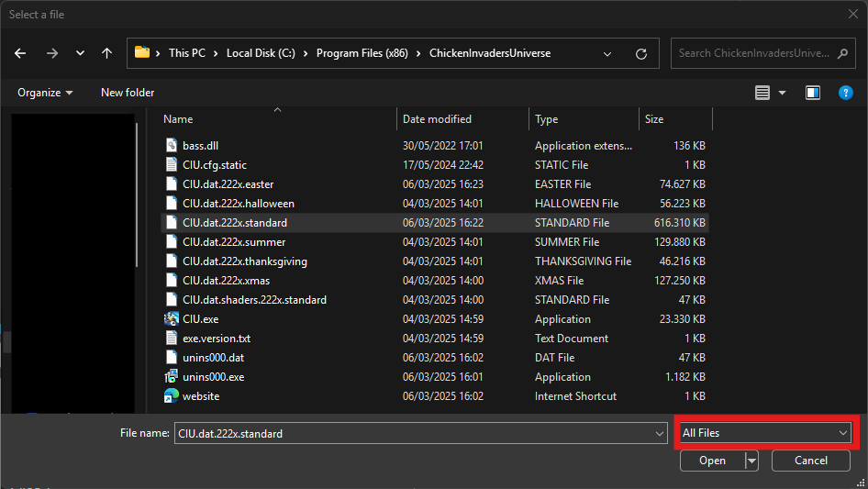
Task: Toggle the preview pane icon
Action: click(x=812, y=93)
